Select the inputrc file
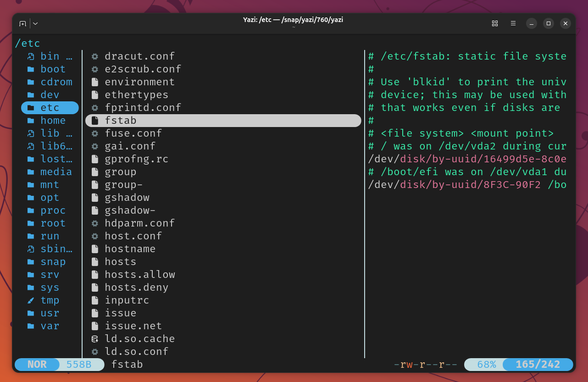 pos(127,300)
